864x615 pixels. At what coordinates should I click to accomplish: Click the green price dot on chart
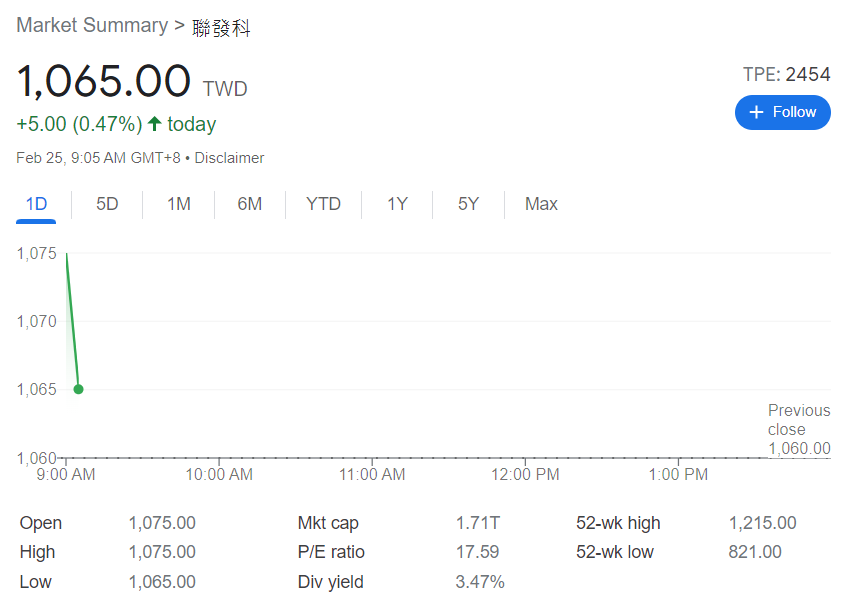[x=78, y=389]
